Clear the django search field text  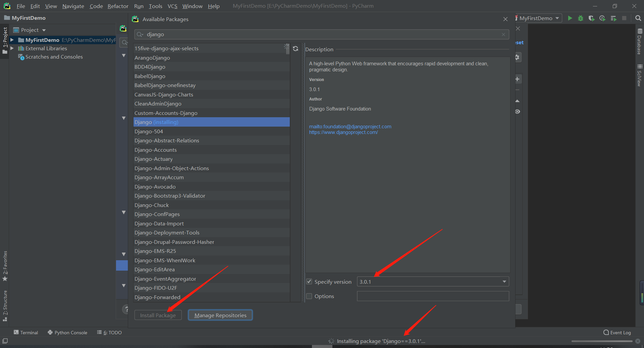[503, 34]
